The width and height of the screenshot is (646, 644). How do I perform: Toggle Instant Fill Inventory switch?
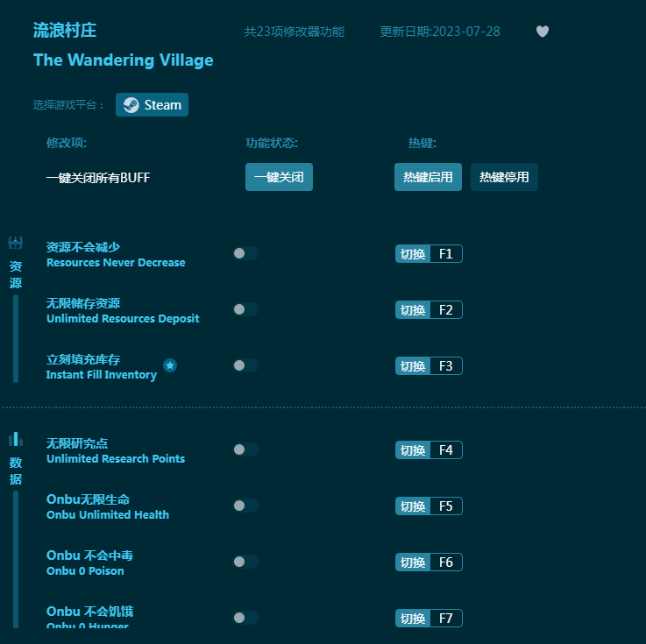coord(245,365)
